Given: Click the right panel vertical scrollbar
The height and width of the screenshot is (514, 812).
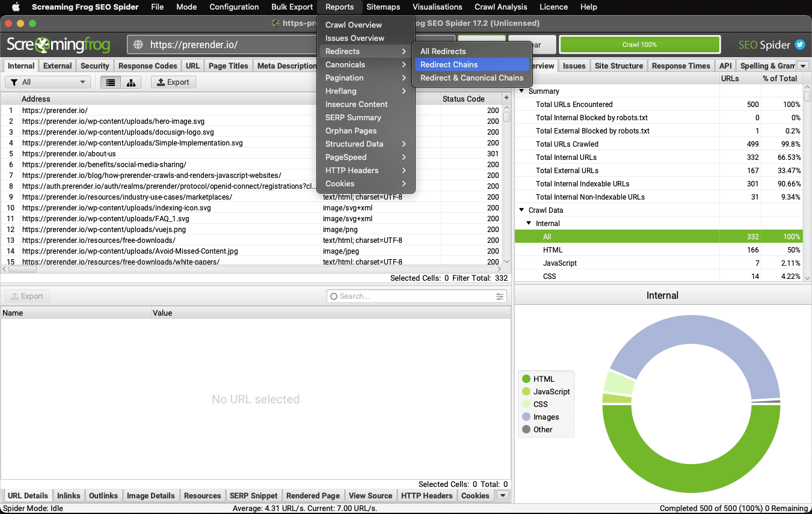Looking at the screenshot, I should (x=807, y=182).
